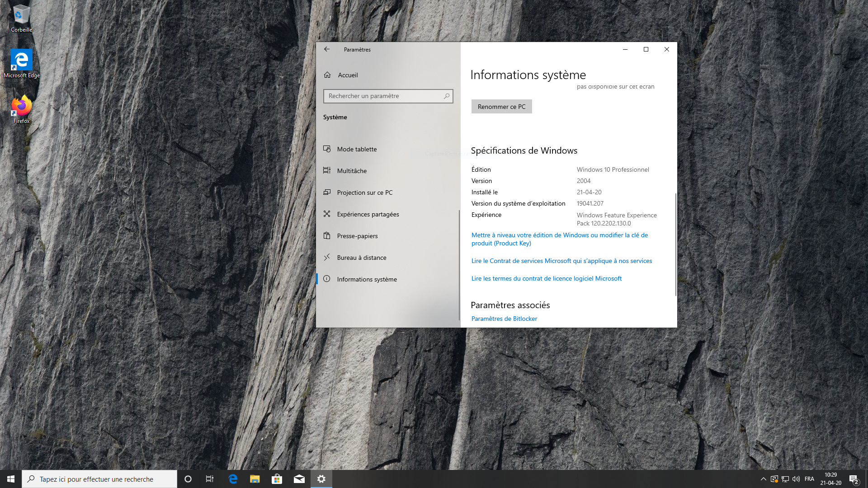The image size is (868, 488).
Task: Open Paramètres de Bitlocker link
Action: [x=504, y=319]
